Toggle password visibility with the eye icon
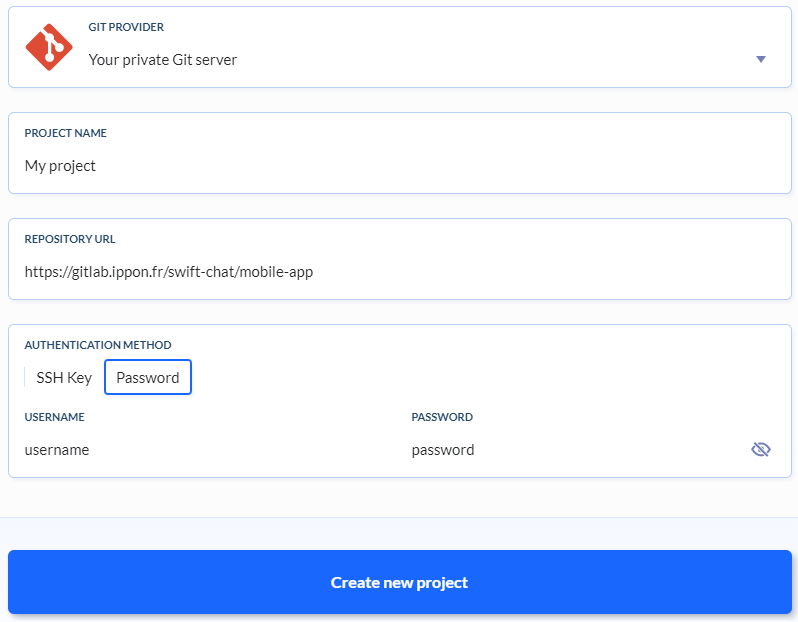Viewport: 798px width, 622px height. 760,450
